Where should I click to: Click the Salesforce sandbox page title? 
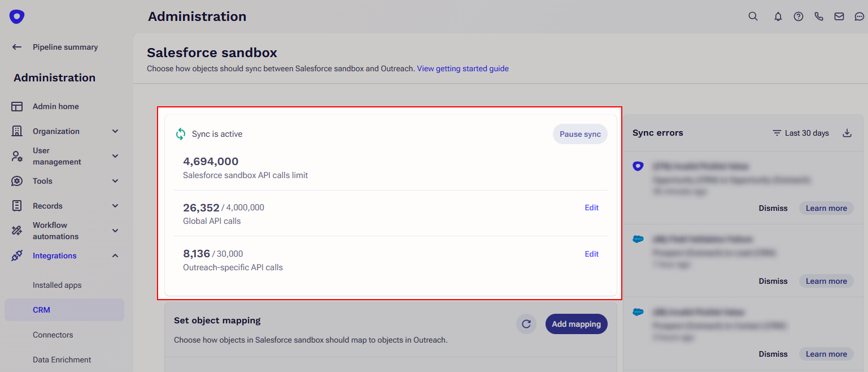click(x=212, y=53)
